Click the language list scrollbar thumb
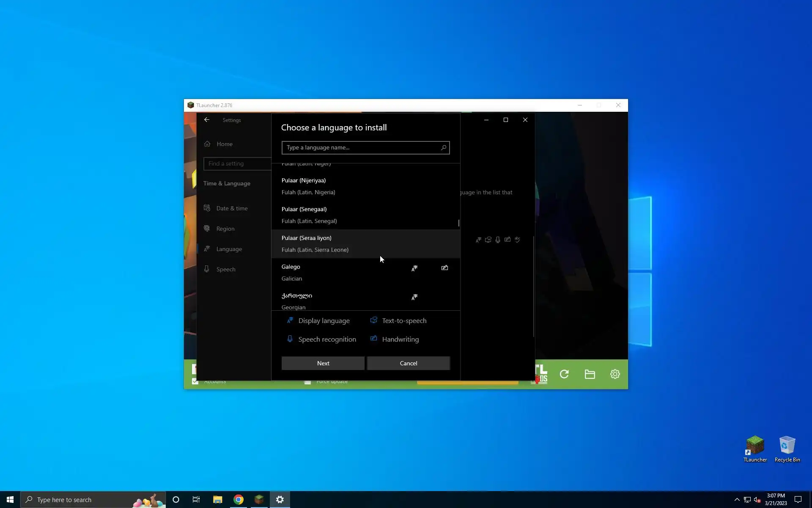Screen dimensions: 812x508 pos(458,223)
